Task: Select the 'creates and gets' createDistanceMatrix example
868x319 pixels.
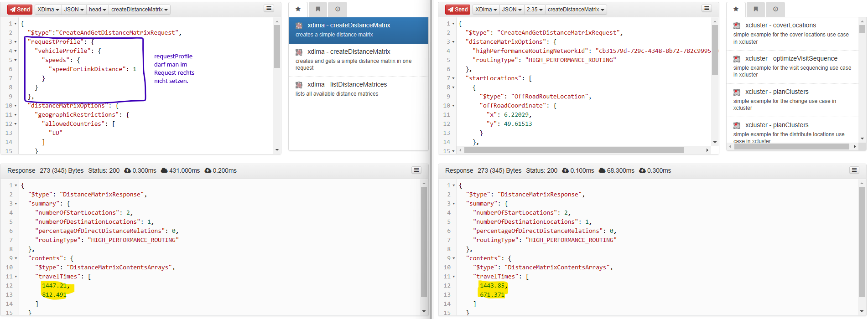Action: tap(348, 51)
